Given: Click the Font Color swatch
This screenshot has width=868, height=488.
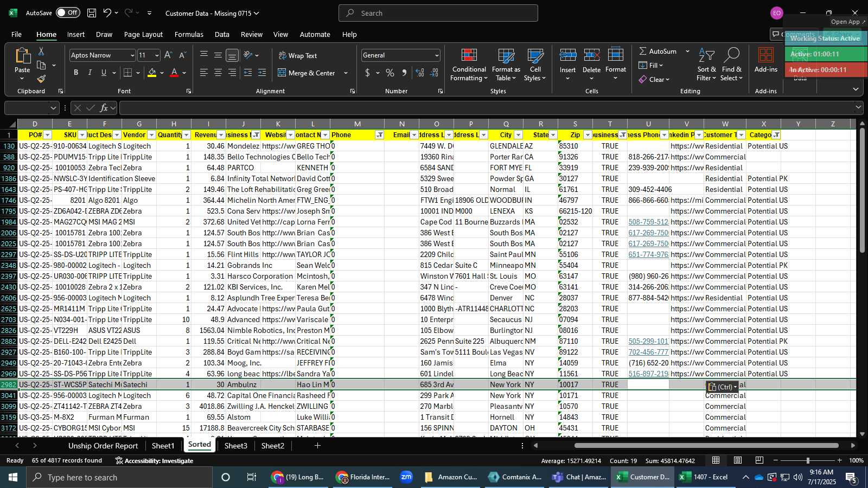Looking at the screenshot, I should [x=174, y=73].
